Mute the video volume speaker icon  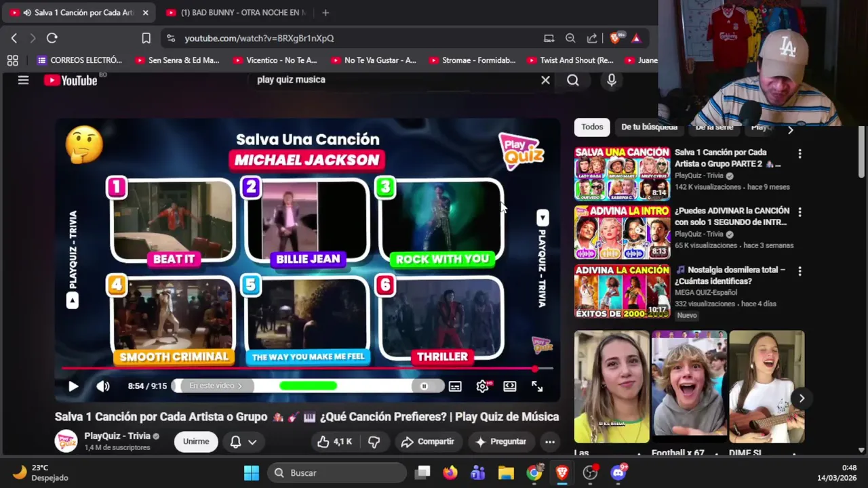[x=103, y=386]
